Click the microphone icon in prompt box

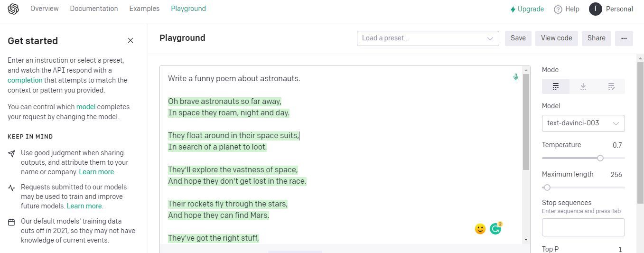click(x=516, y=77)
